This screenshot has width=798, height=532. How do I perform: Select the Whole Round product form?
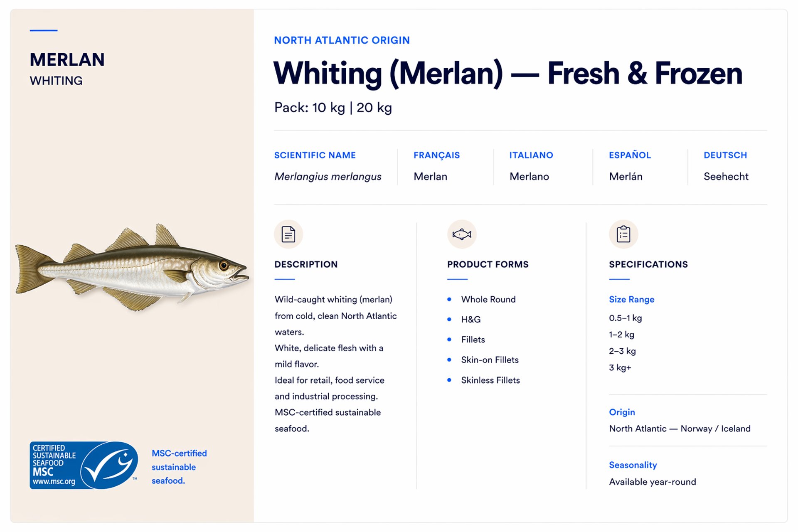pos(488,299)
